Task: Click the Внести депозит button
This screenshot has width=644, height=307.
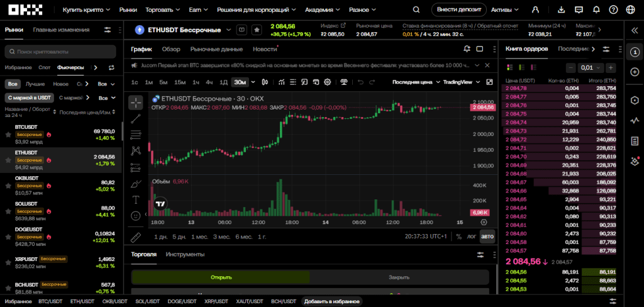Action: 458,9
